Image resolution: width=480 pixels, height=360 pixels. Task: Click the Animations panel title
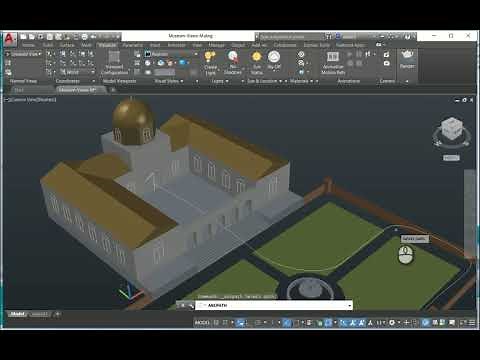pyautogui.click(x=348, y=81)
